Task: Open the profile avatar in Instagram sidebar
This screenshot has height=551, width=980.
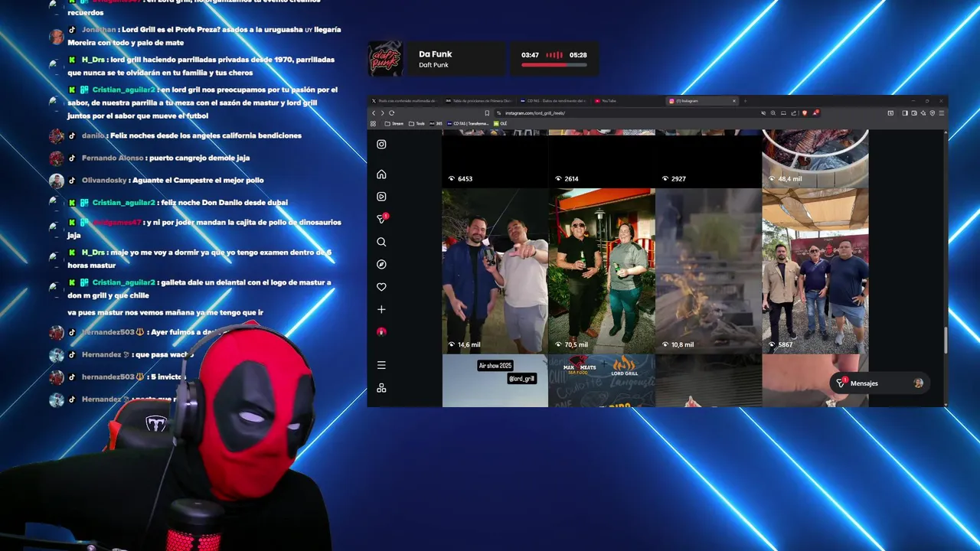Action: click(x=381, y=332)
